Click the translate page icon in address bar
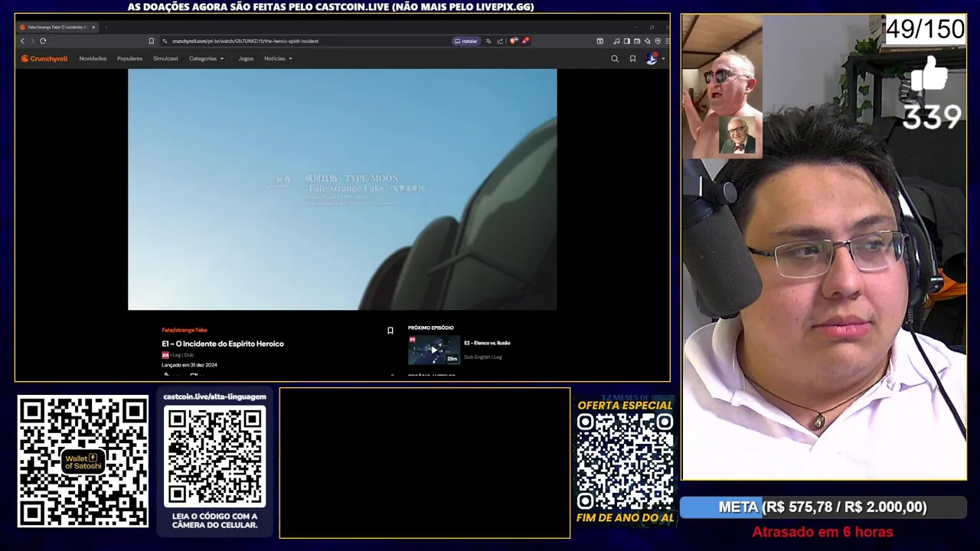This screenshot has height=551, width=980. (488, 41)
